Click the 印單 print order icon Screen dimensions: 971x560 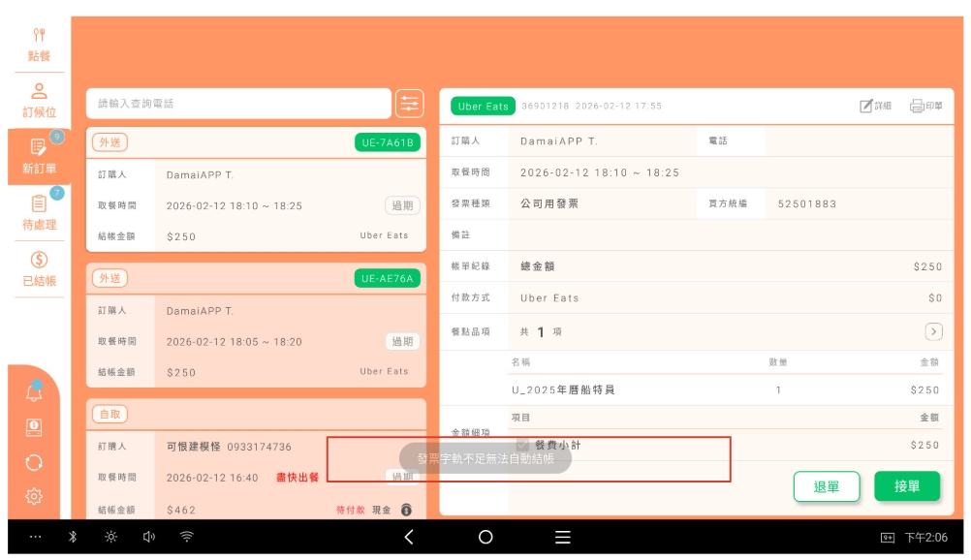tap(925, 107)
